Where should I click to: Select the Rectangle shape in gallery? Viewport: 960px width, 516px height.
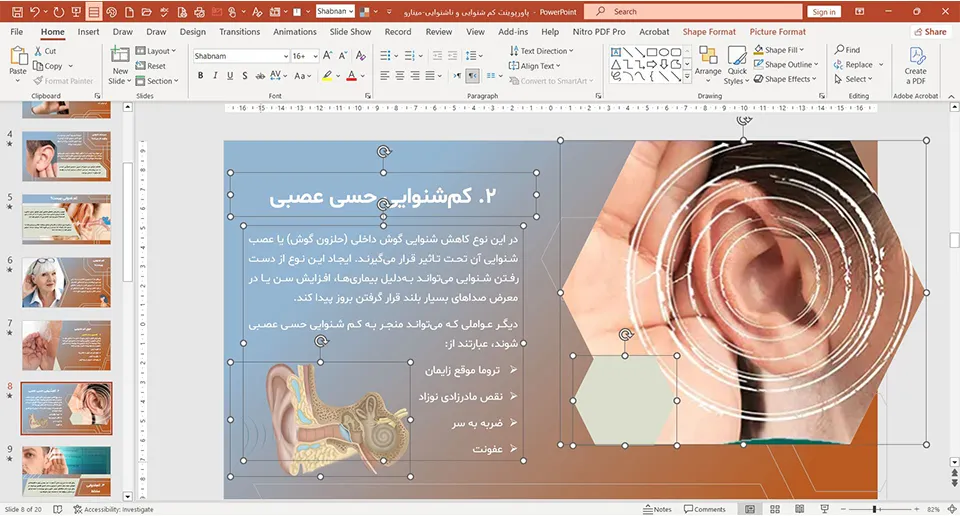pos(652,52)
